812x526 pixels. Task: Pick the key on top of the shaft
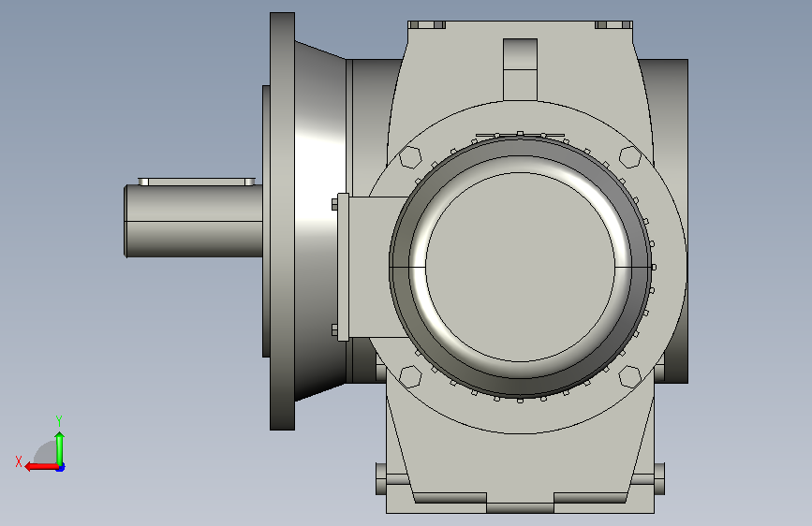[x=197, y=182]
